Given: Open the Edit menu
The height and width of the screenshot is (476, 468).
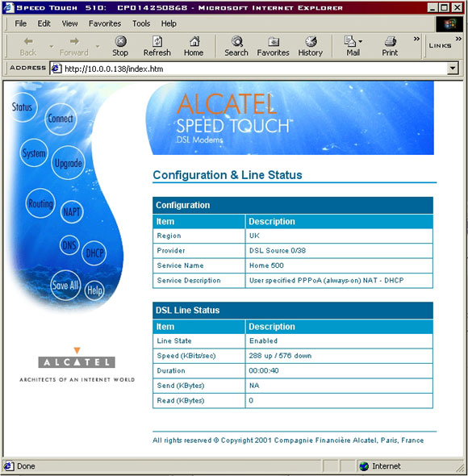Looking at the screenshot, I should pyautogui.click(x=44, y=23).
